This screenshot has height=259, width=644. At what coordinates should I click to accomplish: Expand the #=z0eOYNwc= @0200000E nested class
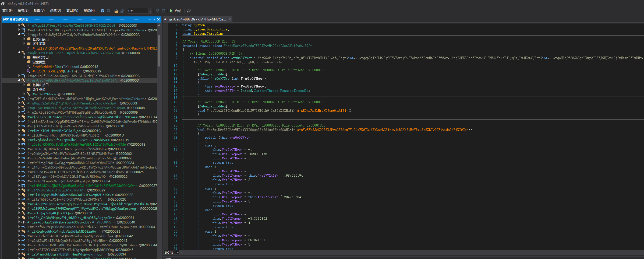[24, 94]
